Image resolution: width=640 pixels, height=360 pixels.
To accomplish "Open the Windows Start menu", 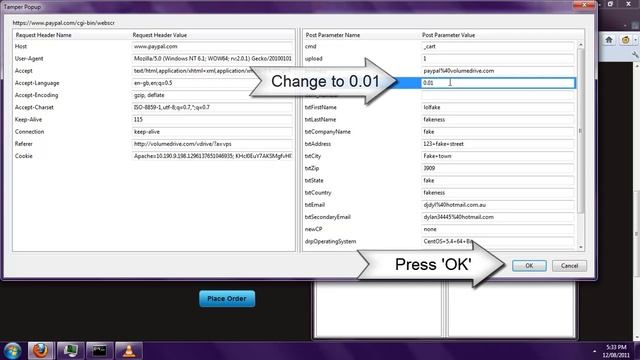I will click(12, 351).
